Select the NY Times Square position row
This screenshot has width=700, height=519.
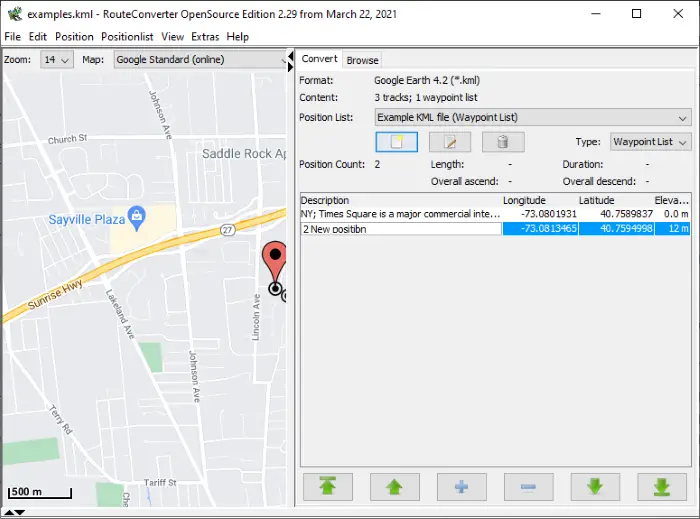pyautogui.click(x=495, y=214)
